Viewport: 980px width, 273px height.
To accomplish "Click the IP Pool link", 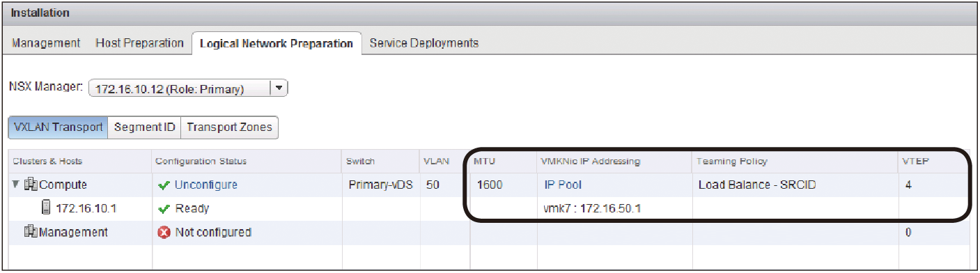I will (563, 185).
